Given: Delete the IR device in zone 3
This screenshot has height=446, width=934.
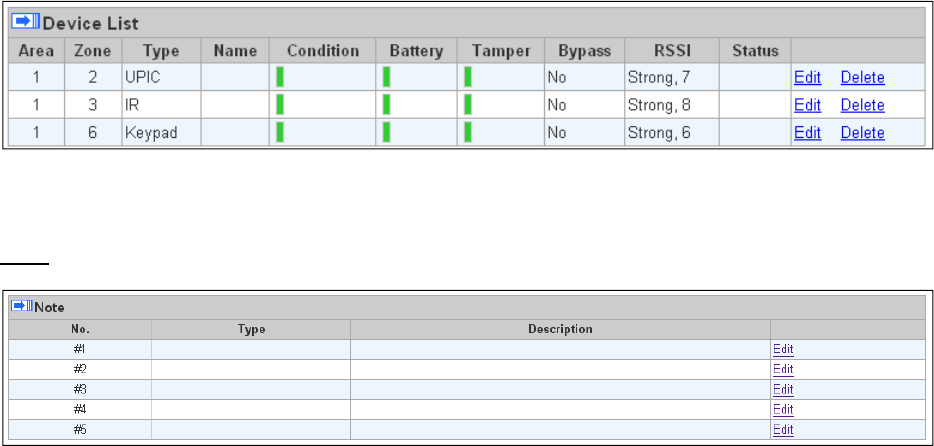Looking at the screenshot, I should 863,105.
